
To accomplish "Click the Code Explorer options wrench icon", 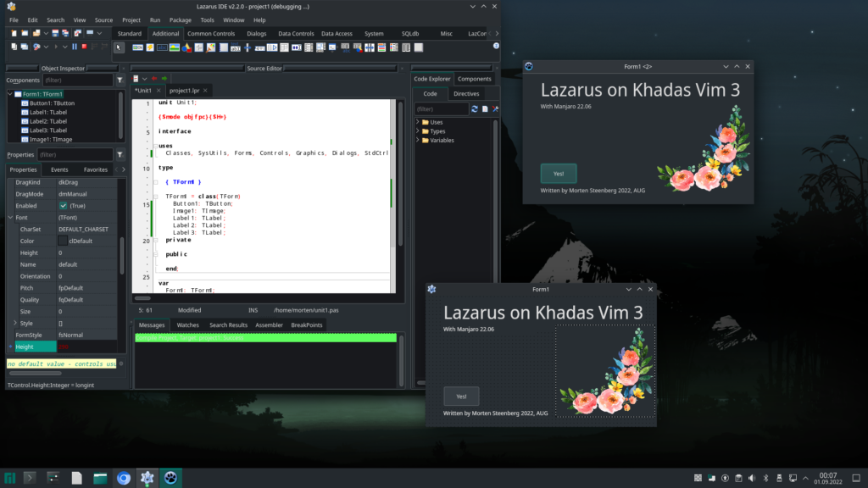I will tap(495, 109).
